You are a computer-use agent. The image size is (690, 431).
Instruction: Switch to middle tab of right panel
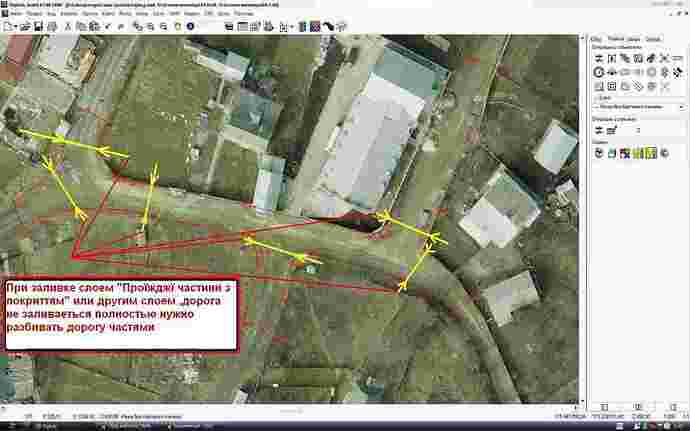[x=624, y=39]
